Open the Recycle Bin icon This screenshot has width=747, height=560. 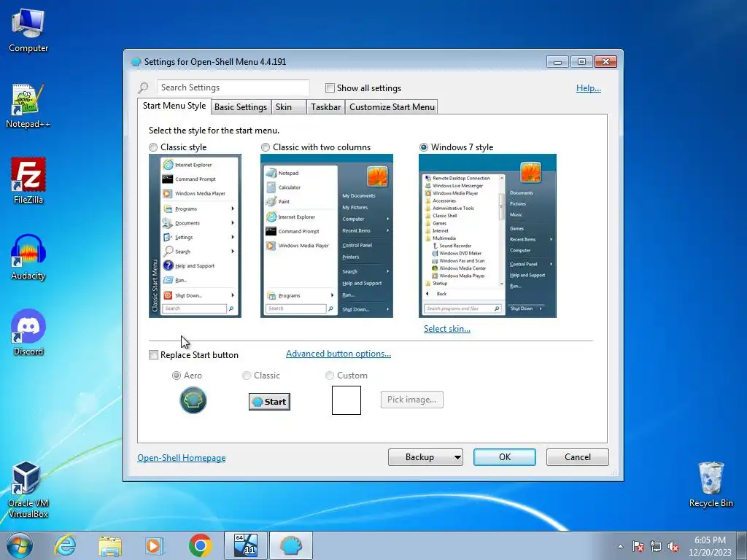coord(711,485)
